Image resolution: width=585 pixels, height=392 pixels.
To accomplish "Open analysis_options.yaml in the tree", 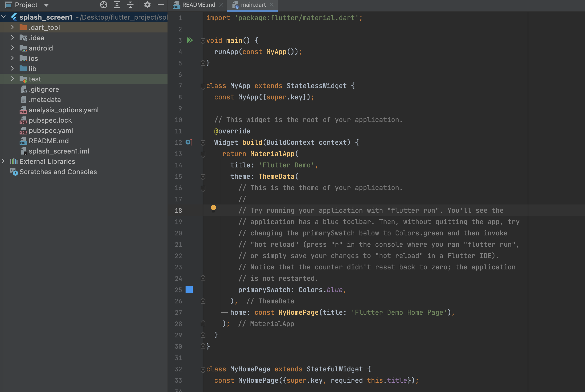I will 64,110.
